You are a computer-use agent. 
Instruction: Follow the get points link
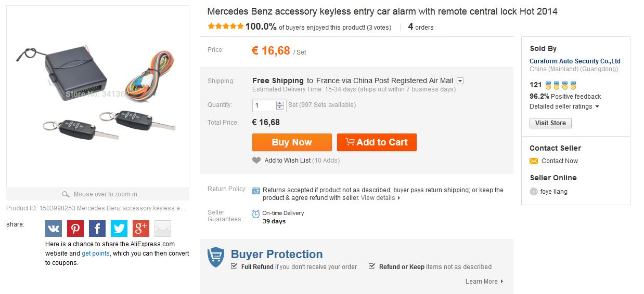tap(96, 253)
